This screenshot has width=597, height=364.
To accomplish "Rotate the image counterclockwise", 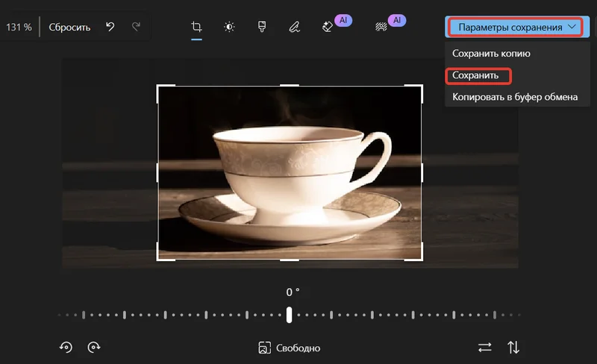I will point(66,347).
